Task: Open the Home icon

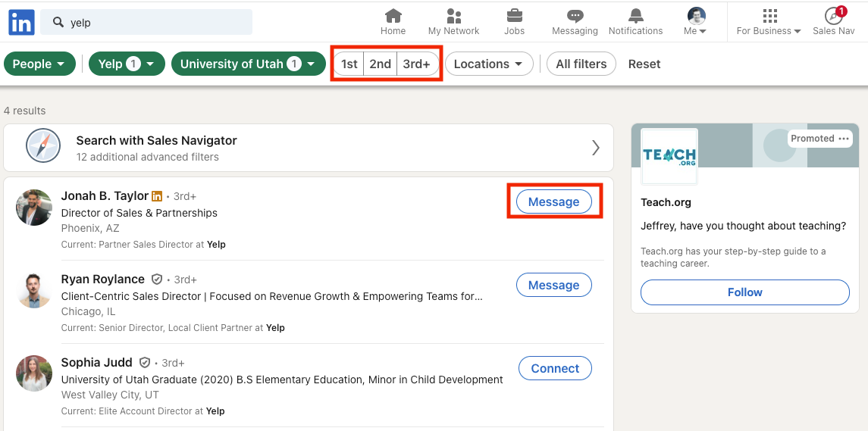Action: (393, 15)
